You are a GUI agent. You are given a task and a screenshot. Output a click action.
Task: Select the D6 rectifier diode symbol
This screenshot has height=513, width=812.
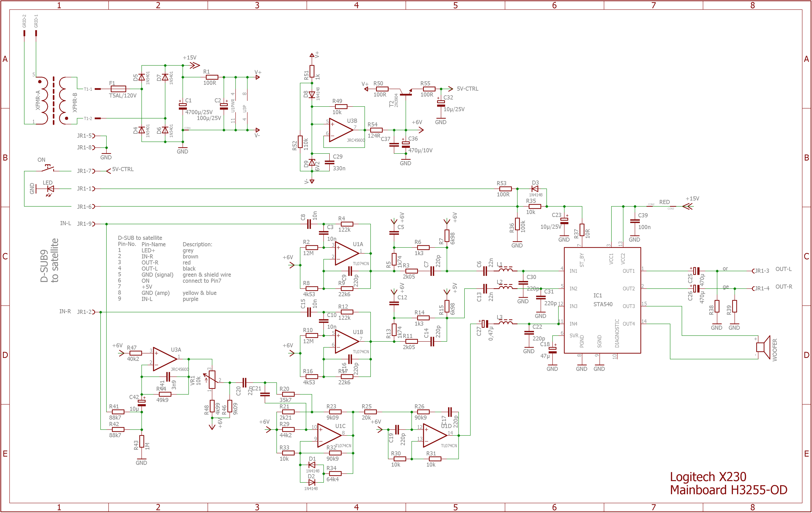tap(165, 130)
